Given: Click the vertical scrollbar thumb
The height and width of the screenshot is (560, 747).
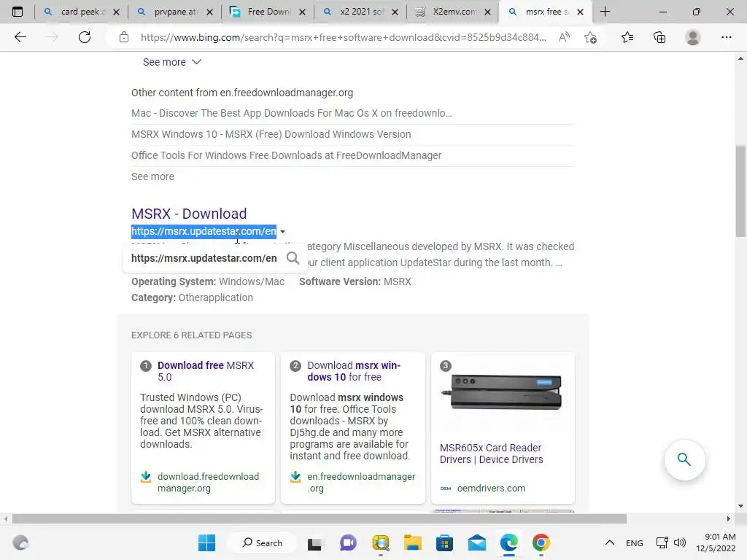Looking at the screenshot, I should [x=740, y=190].
